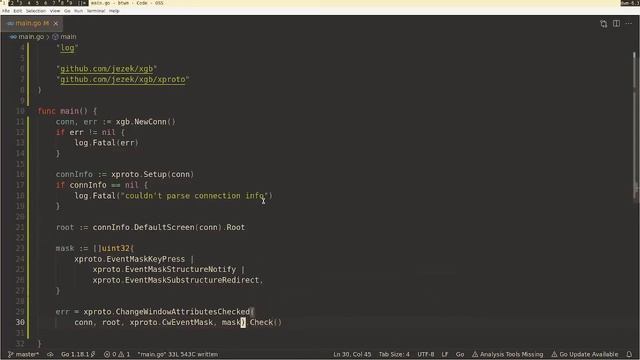Click the "couldn't parse connection info" string
The width and height of the screenshot is (640, 360).
[196, 196]
